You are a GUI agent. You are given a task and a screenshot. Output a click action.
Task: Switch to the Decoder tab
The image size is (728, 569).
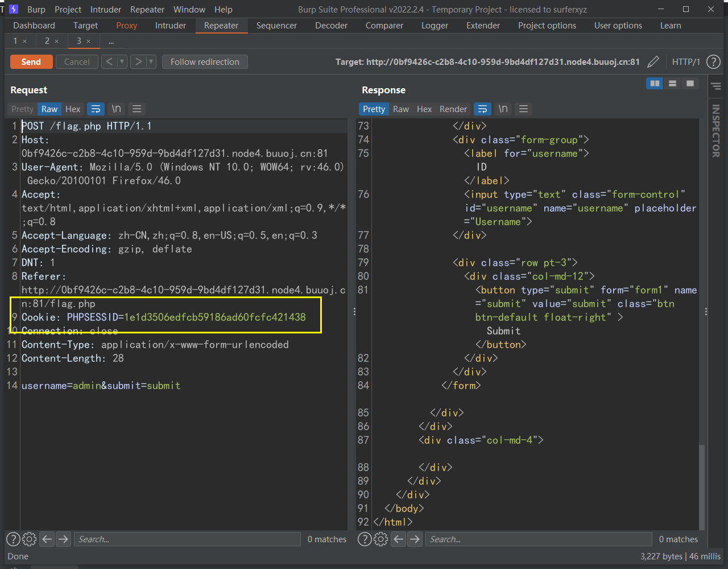click(x=332, y=26)
